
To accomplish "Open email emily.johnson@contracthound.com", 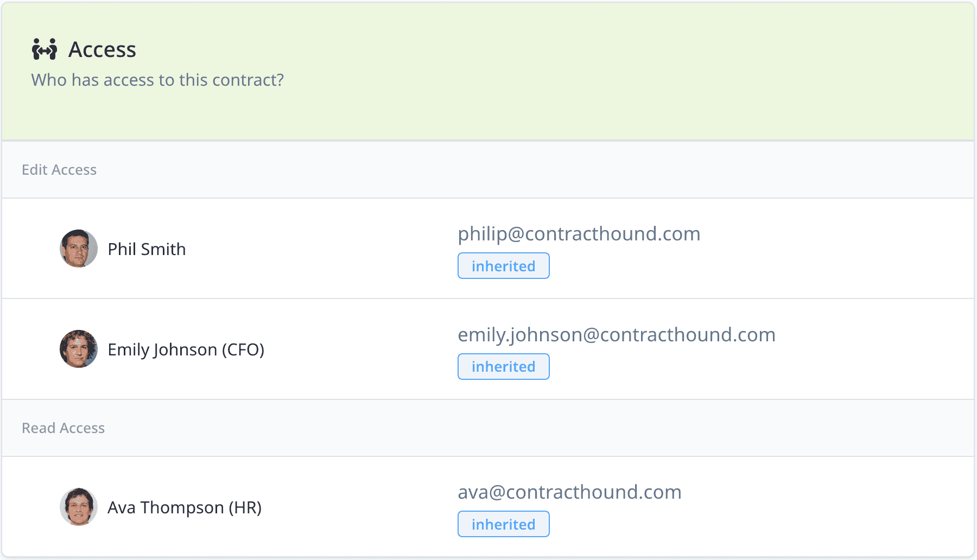I will pyautogui.click(x=617, y=335).
